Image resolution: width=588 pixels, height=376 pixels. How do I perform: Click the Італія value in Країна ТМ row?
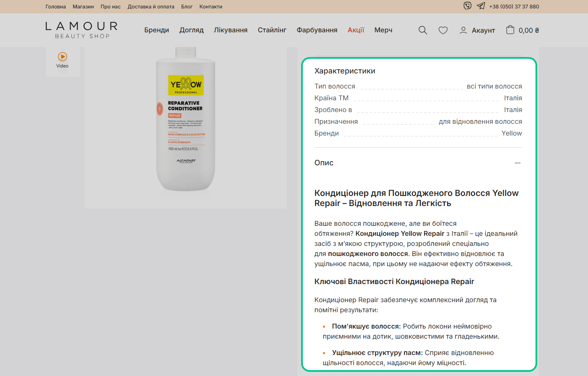tap(513, 98)
